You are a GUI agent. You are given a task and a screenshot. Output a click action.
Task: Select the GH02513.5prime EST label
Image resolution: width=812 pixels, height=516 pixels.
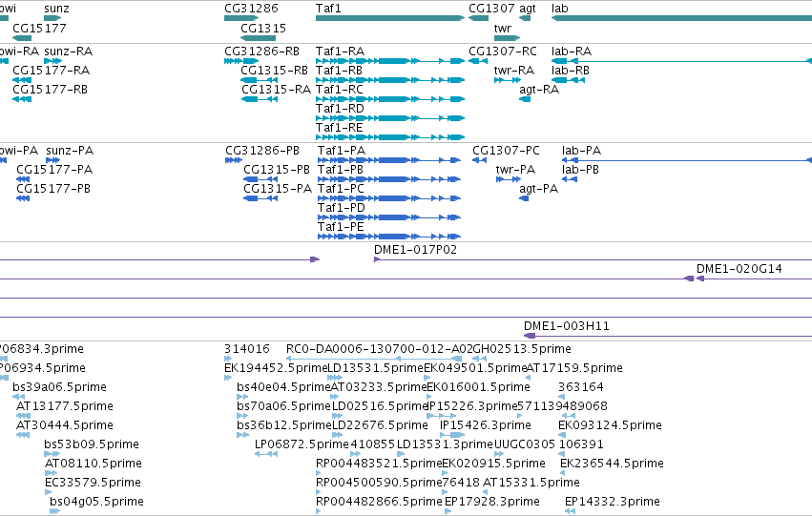[522, 349]
